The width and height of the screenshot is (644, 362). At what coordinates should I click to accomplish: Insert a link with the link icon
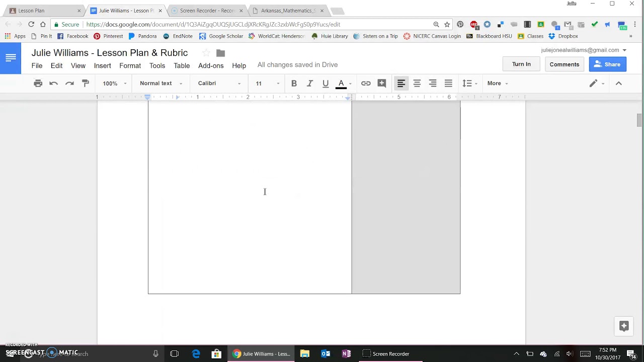point(366,83)
